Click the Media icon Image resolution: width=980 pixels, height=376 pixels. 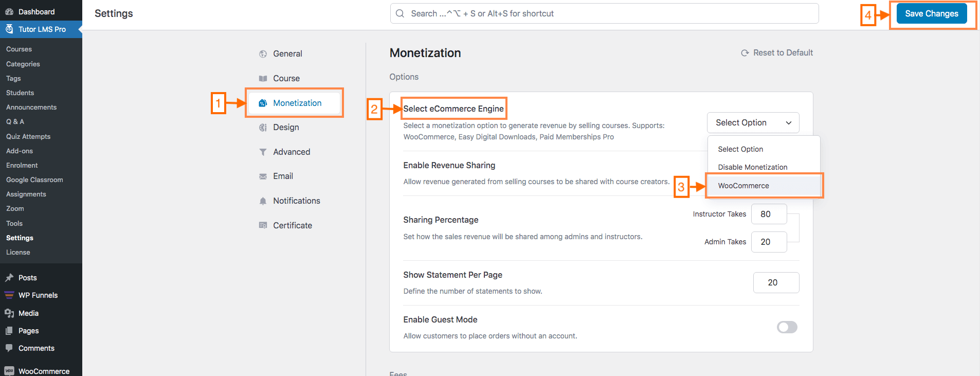point(9,313)
